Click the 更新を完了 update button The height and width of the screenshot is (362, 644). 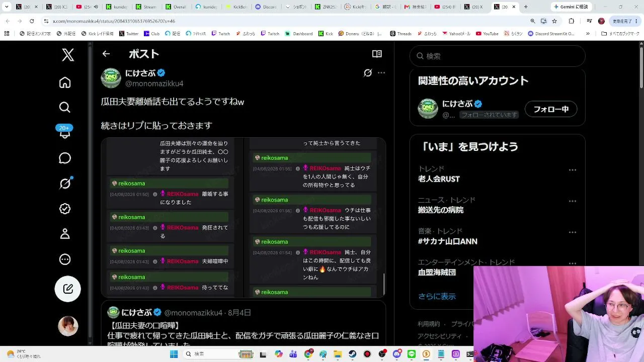(x=624, y=21)
